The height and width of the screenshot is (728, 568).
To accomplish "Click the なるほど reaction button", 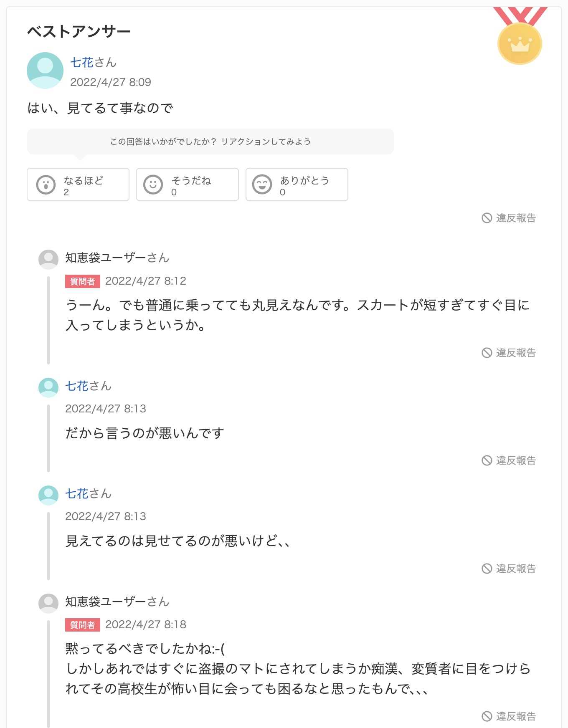I will 78,185.
